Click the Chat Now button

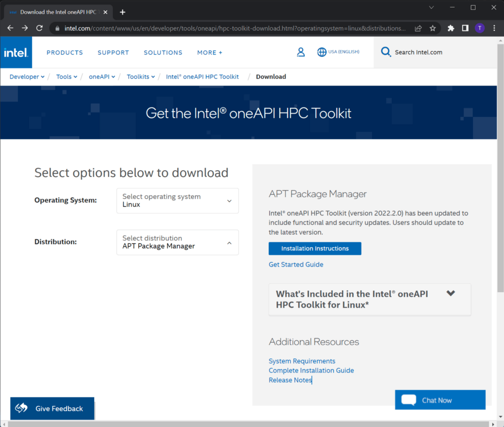click(x=440, y=400)
